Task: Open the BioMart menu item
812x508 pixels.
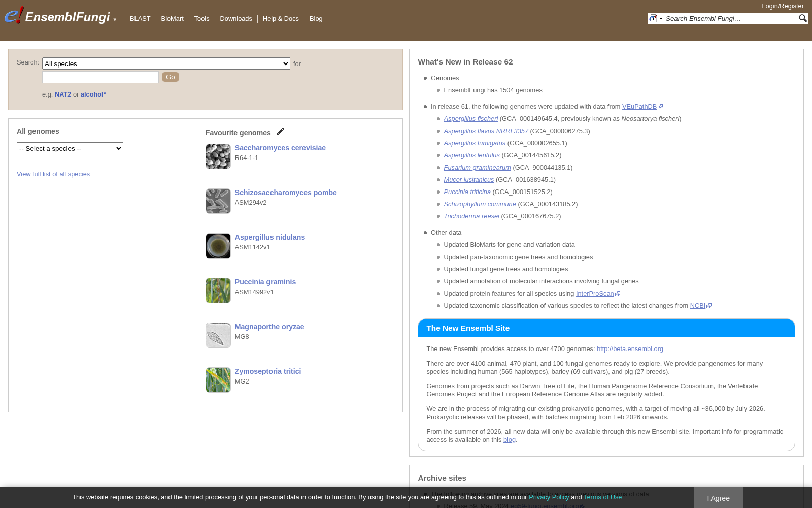Action: 172,19
